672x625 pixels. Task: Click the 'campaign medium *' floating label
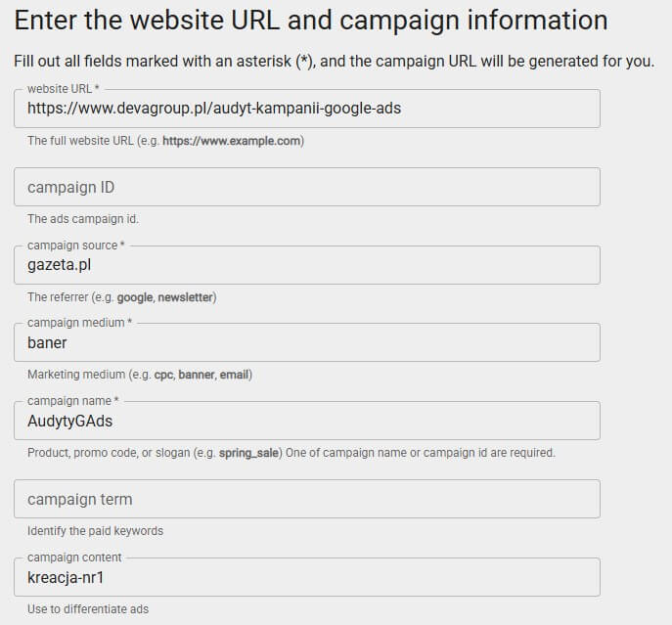click(75, 323)
